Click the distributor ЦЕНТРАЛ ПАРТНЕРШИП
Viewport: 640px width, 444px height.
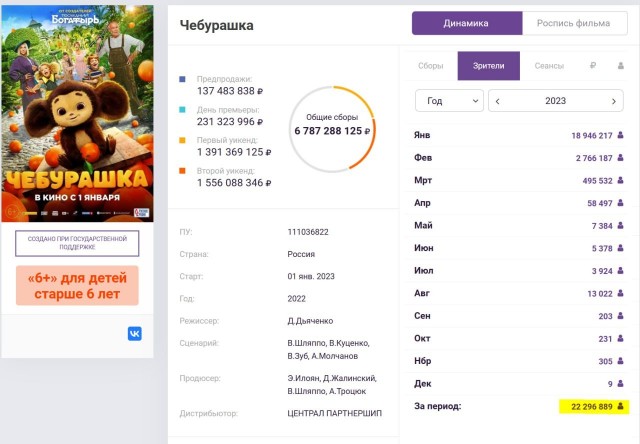pos(335,413)
